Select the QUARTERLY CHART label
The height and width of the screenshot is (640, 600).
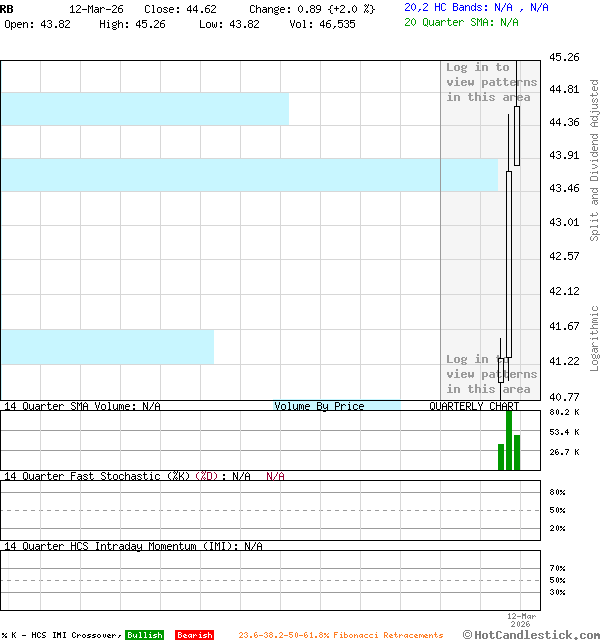[474, 406]
